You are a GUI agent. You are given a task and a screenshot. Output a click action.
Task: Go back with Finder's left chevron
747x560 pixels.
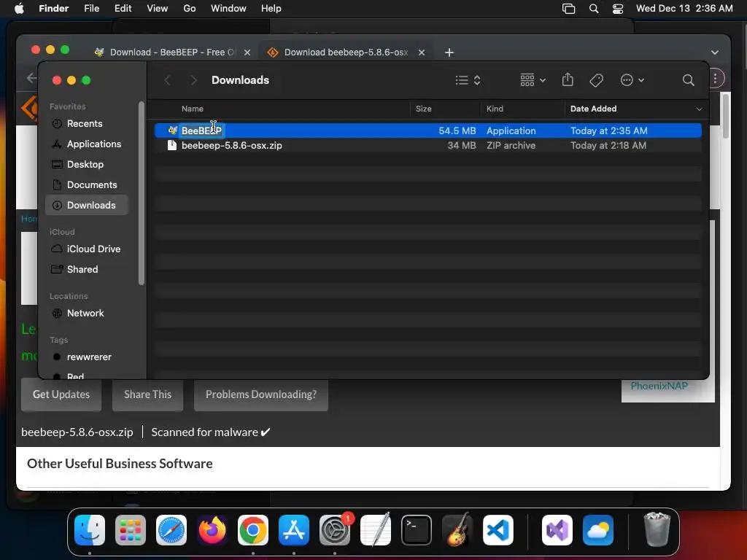[167, 80]
